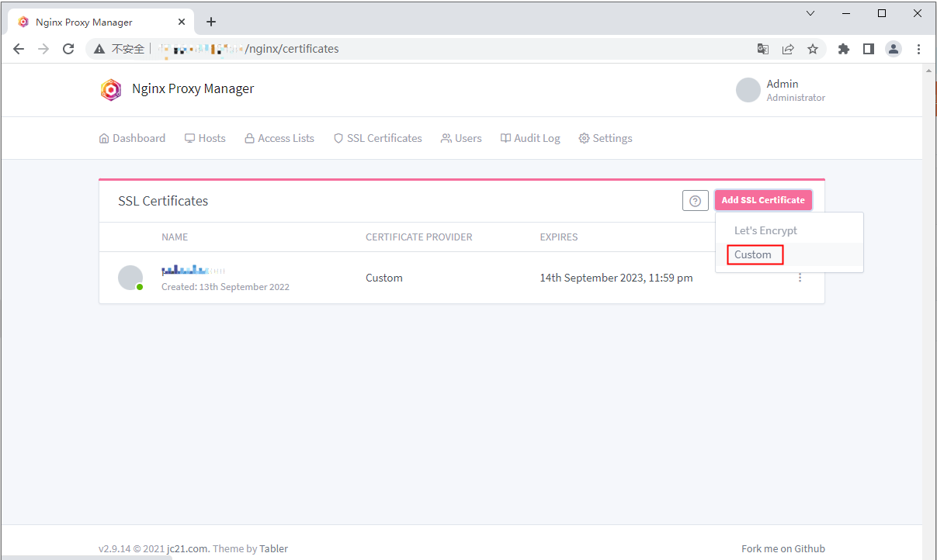Navigate to Access Lists tab
The width and height of the screenshot is (937, 560).
coord(279,138)
